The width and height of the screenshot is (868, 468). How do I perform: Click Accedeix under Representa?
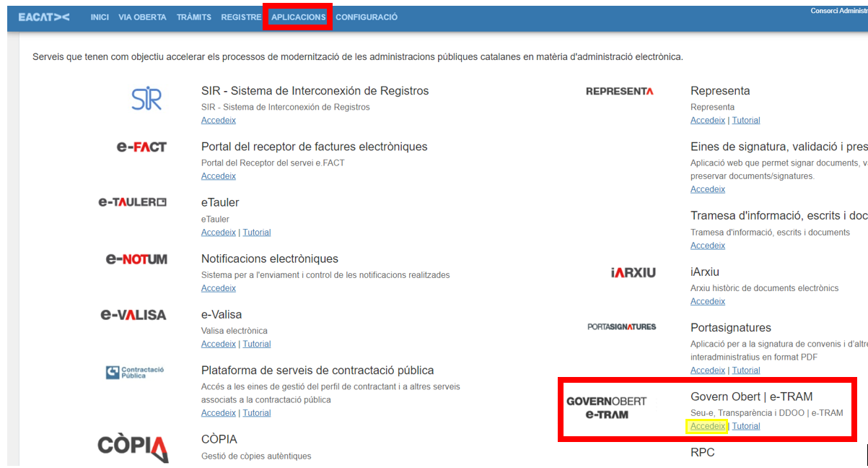(x=708, y=121)
